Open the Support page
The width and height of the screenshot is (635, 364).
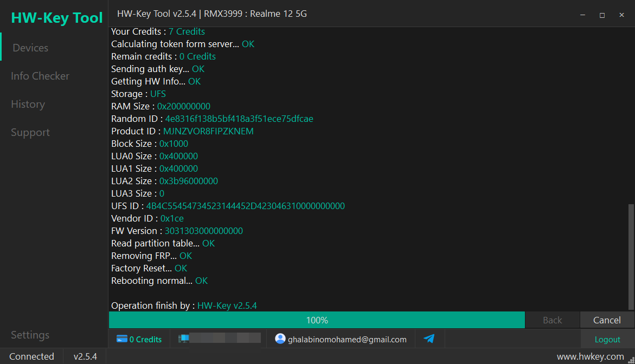coord(30,133)
